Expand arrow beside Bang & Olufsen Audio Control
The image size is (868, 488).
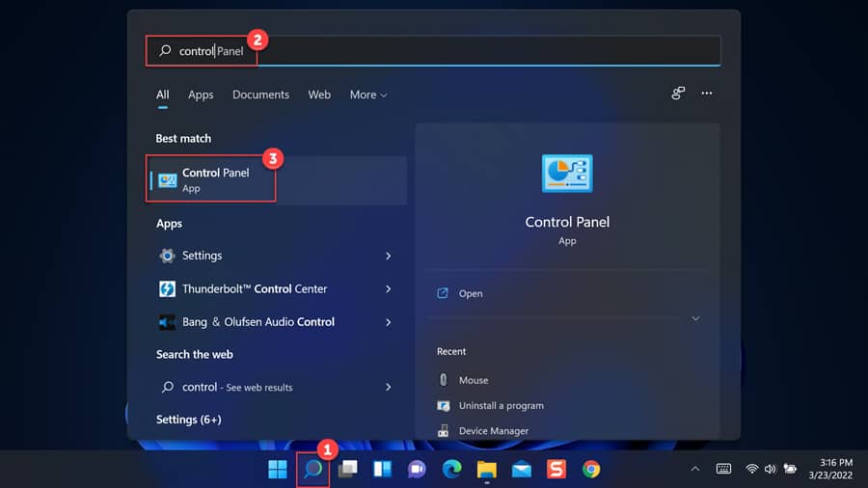(388, 322)
